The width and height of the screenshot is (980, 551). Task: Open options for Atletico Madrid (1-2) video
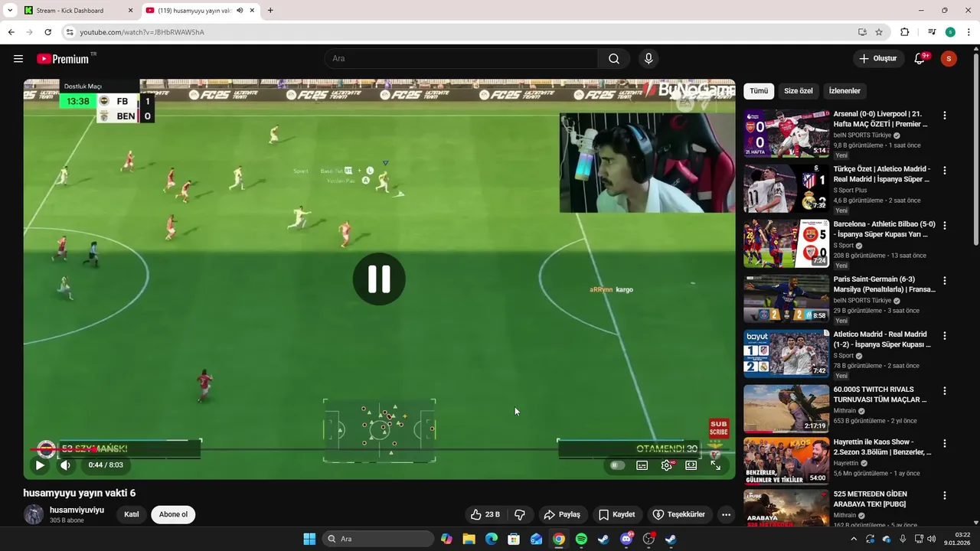point(944,336)
